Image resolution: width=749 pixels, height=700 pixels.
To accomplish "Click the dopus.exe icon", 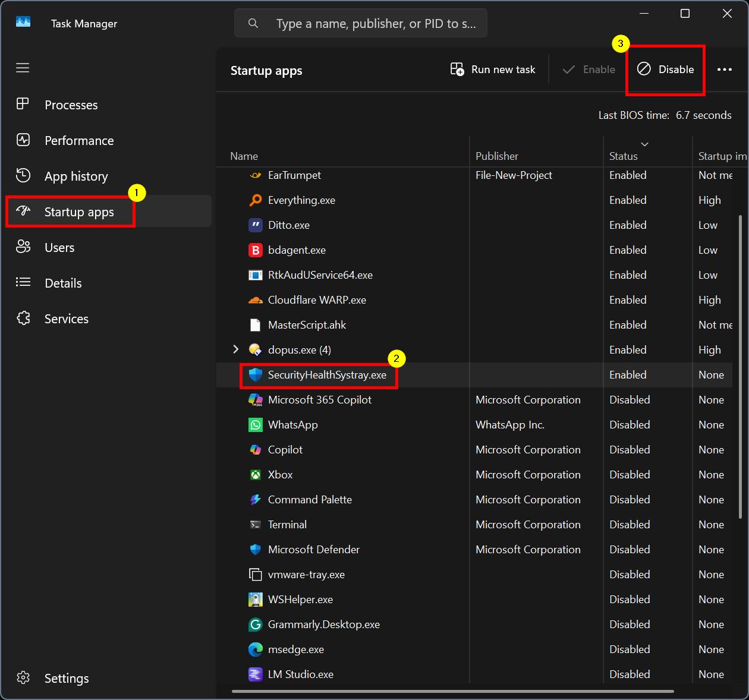I will (x=256, y=350).
